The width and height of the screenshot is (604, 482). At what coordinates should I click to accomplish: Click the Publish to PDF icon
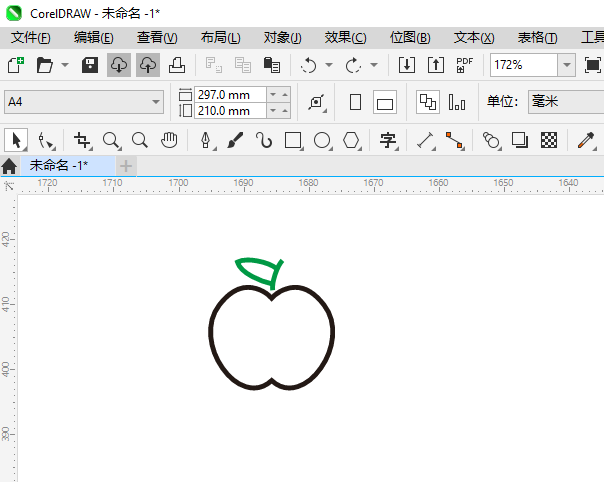(465, 65)
